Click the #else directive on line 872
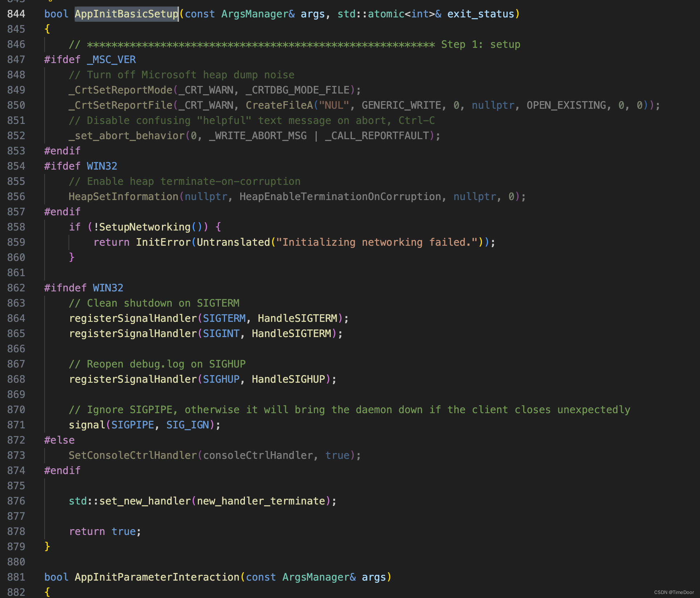 click(x=59, y=440)
